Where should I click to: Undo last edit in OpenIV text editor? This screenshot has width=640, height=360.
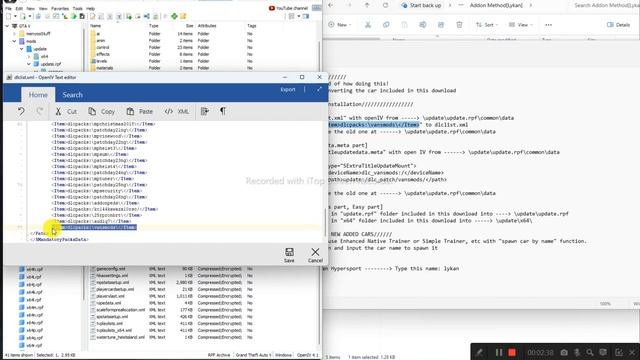pos(21,111)
